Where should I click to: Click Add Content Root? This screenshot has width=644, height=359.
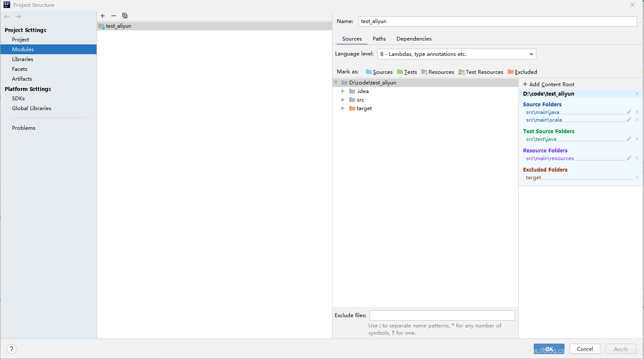click(549, 84)
